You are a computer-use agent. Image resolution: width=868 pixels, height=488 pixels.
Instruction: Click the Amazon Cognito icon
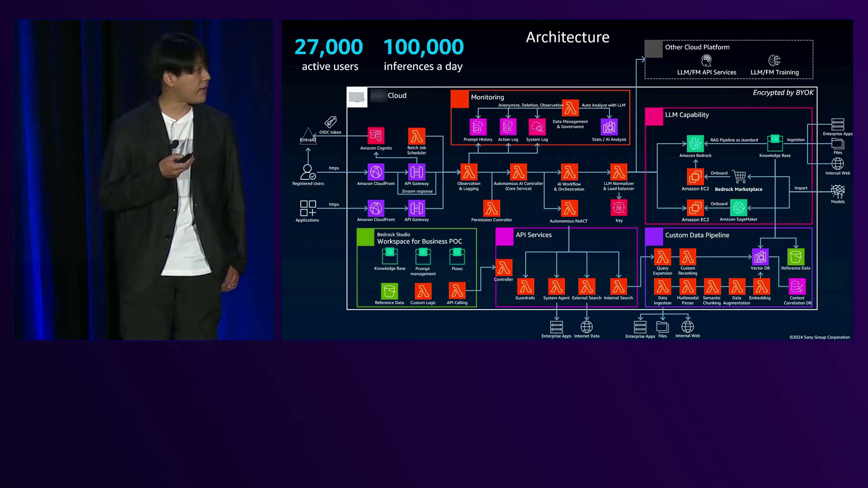point(376,136)
